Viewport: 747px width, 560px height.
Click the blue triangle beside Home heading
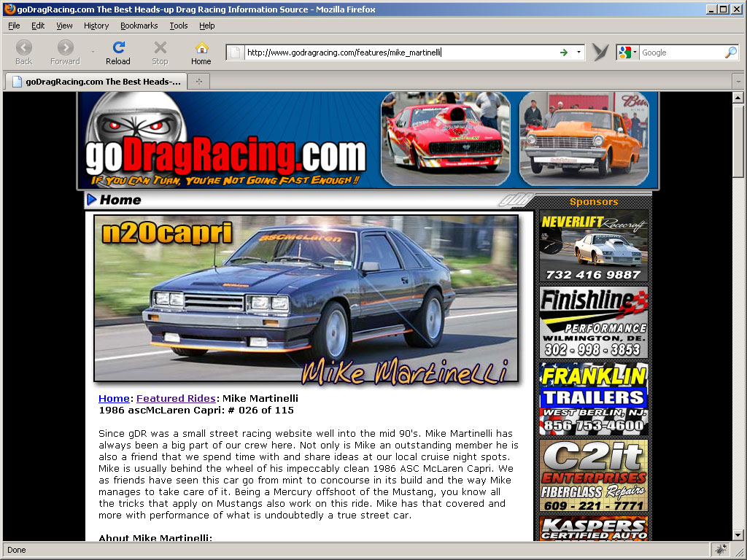coord(92,200)
